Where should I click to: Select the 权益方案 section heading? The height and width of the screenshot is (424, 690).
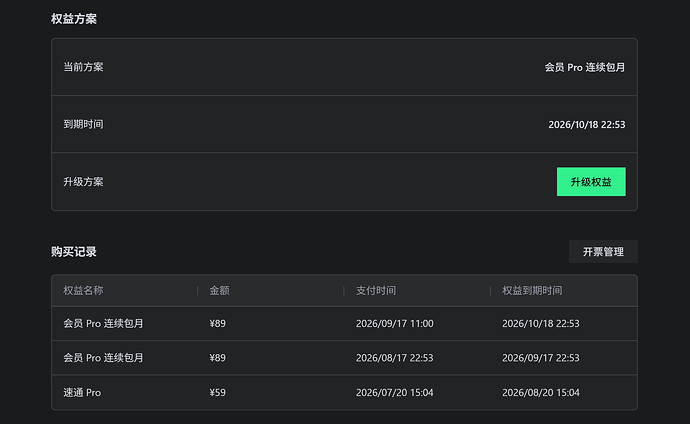[x=74, y=19]
